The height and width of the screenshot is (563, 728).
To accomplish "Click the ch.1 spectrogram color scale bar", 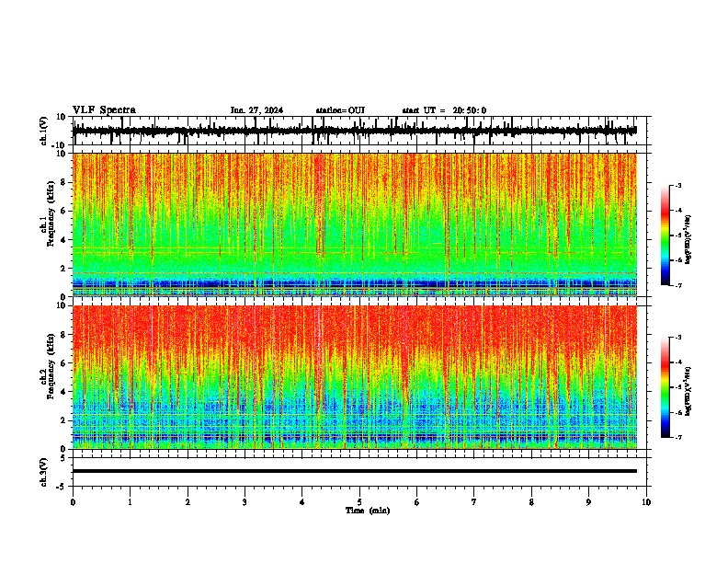I will click(665, 236).
